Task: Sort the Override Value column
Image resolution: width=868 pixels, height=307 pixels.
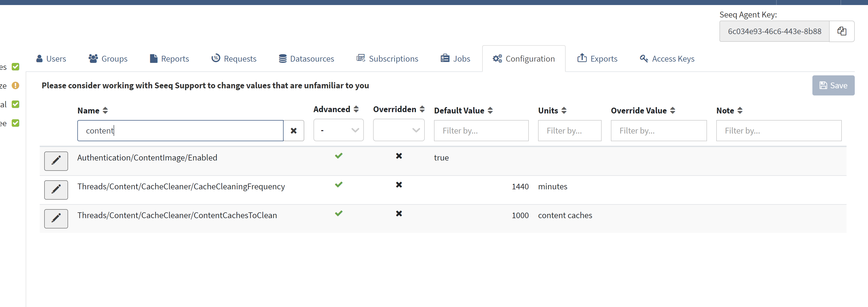Action: [x=672, y=111]
